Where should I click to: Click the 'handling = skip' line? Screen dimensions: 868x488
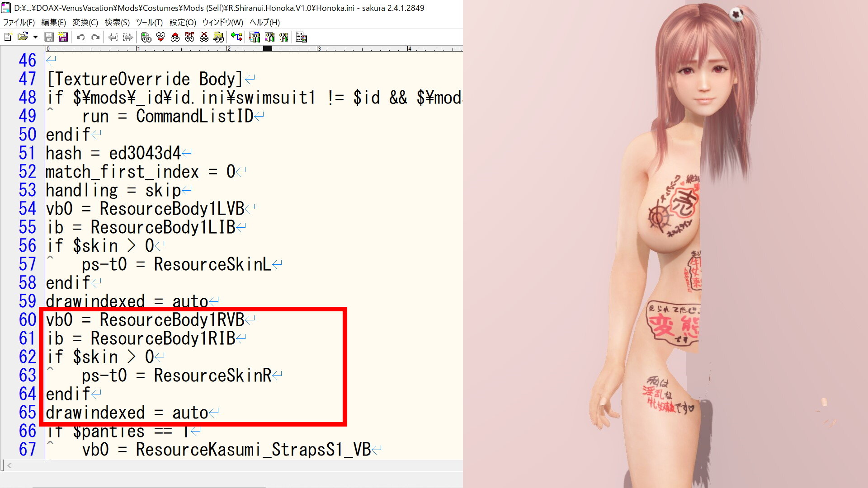pos(113,190)
